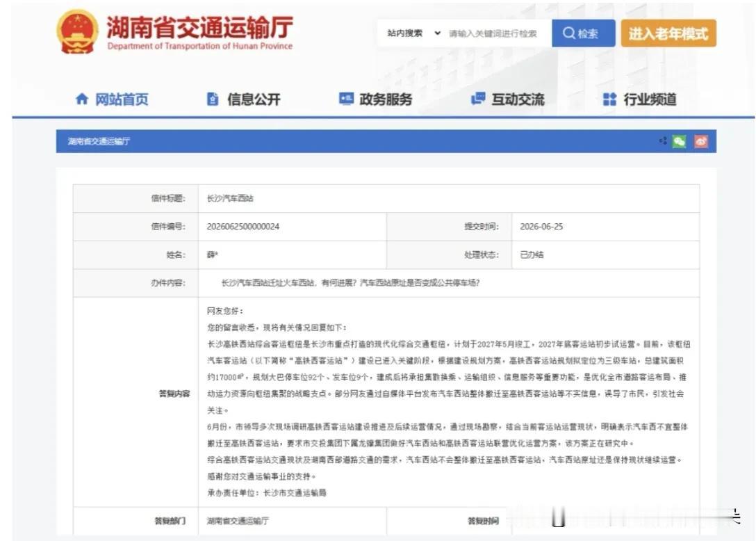756x541 pixels.
Task: Open the 政务服务 menu item
Action: pyautogui.click(x=376, y=99)
